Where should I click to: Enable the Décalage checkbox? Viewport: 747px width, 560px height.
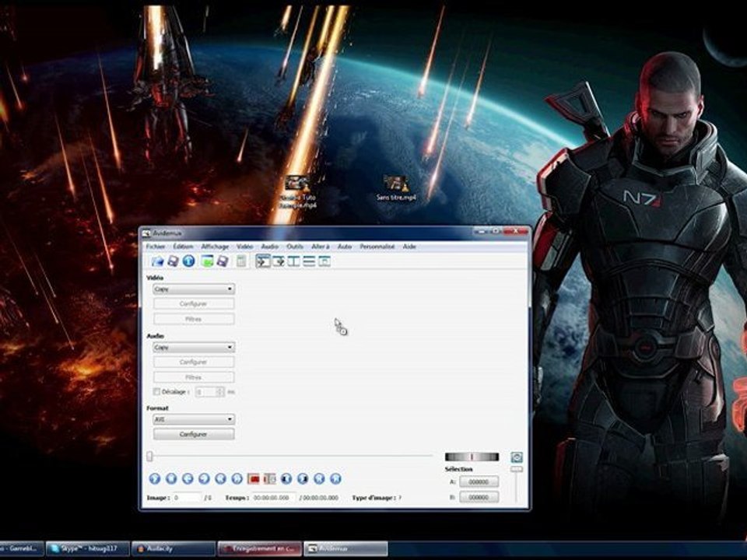156,391
